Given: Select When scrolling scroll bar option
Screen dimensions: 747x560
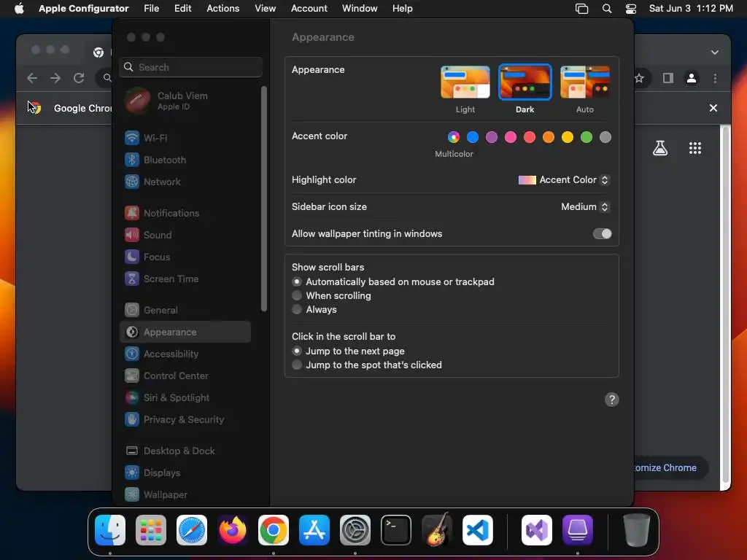Looking at the screenshot, I should (x=332, y=296).
